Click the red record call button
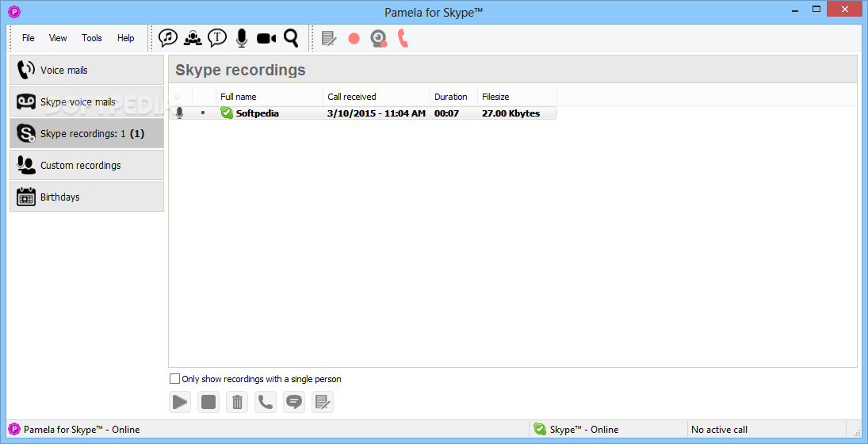Screen dimensions: 868x444 click(354, 38)
